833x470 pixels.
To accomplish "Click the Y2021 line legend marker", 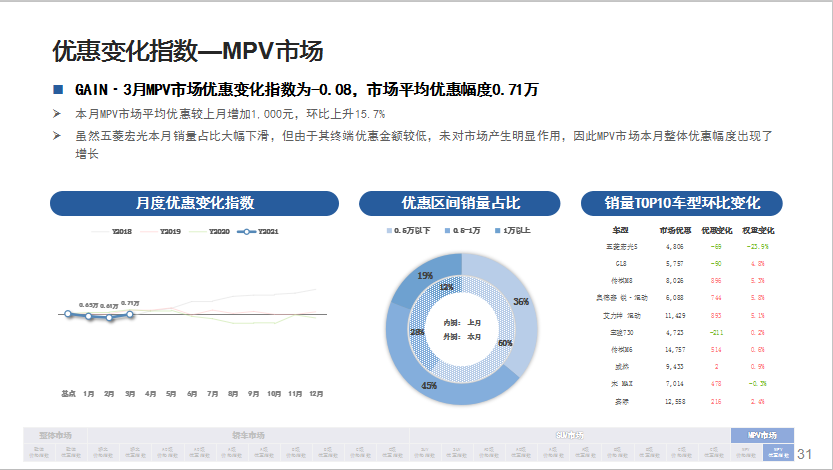I will click(x=244, y=231).
